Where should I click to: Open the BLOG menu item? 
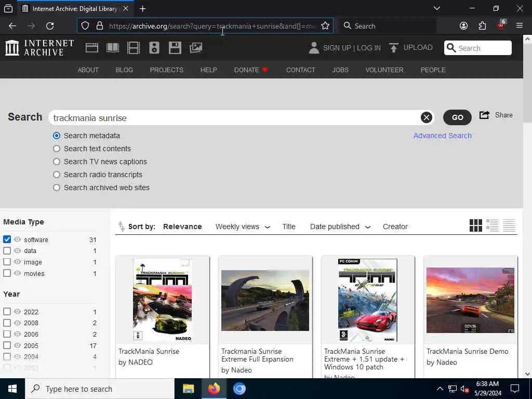click(124, 70)
